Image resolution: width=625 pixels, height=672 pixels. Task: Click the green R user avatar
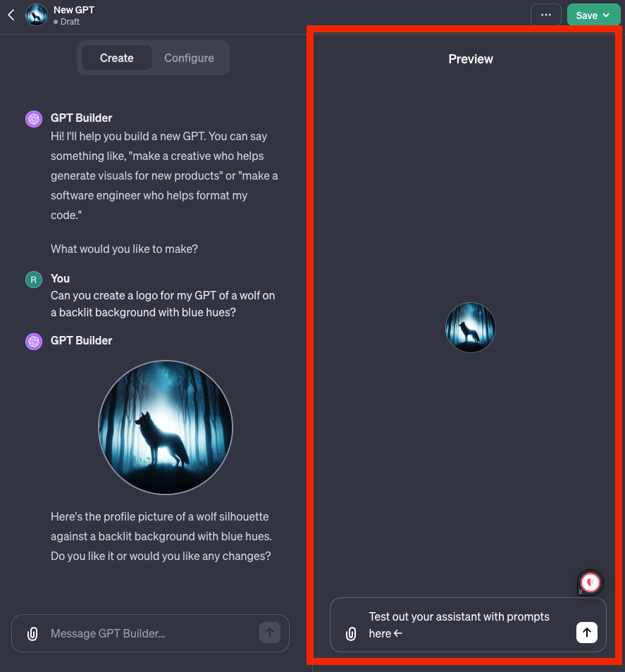click(x=34, y=280)
